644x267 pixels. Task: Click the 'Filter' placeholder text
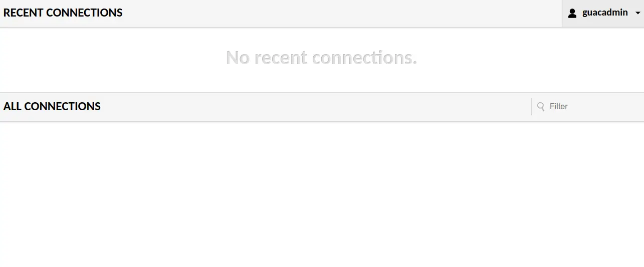click(x=559, y=106)
